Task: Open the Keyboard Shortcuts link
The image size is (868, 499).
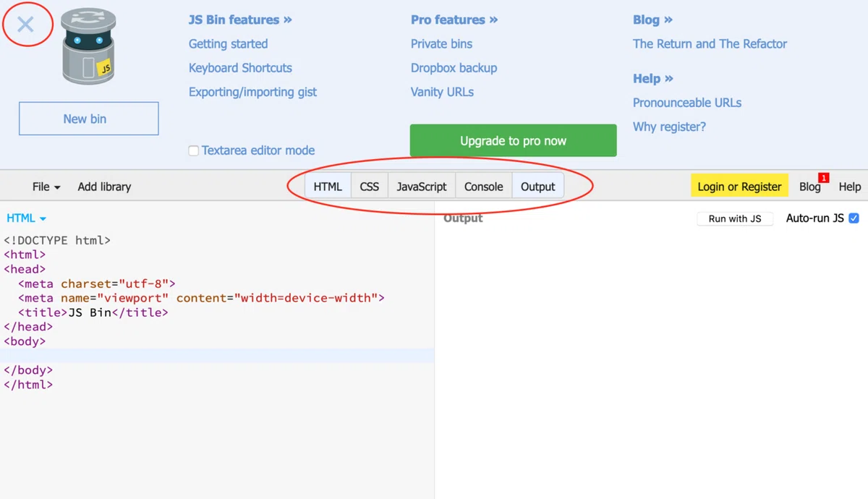Action: tap(240, 68)
